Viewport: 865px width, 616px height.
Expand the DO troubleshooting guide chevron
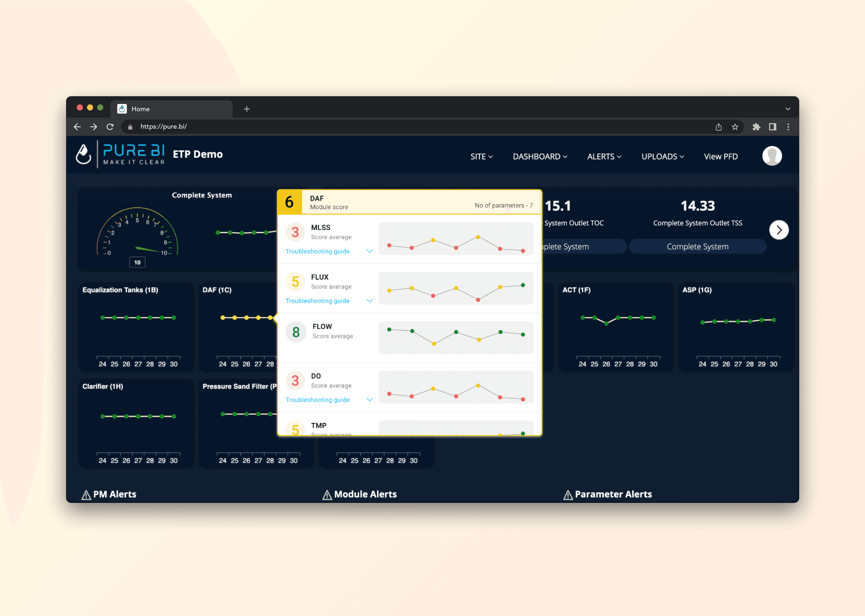pyautogui.click(x=370, y=399)
